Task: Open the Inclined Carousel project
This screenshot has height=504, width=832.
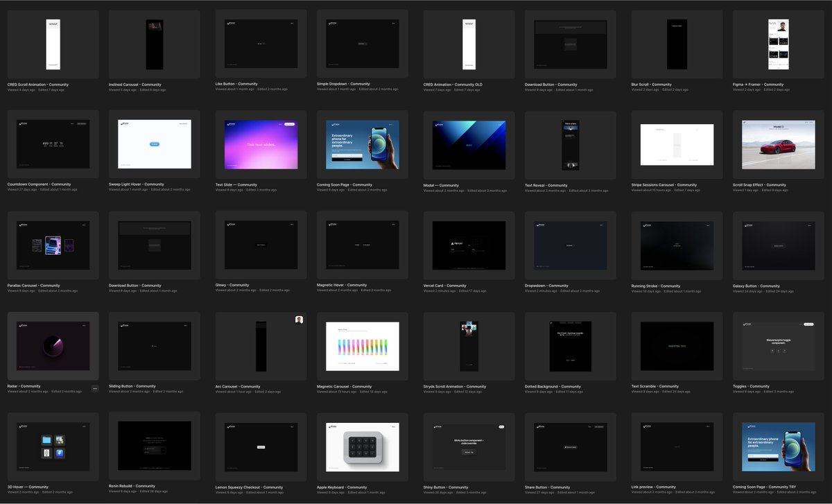Action: click(x=154, y=44)
